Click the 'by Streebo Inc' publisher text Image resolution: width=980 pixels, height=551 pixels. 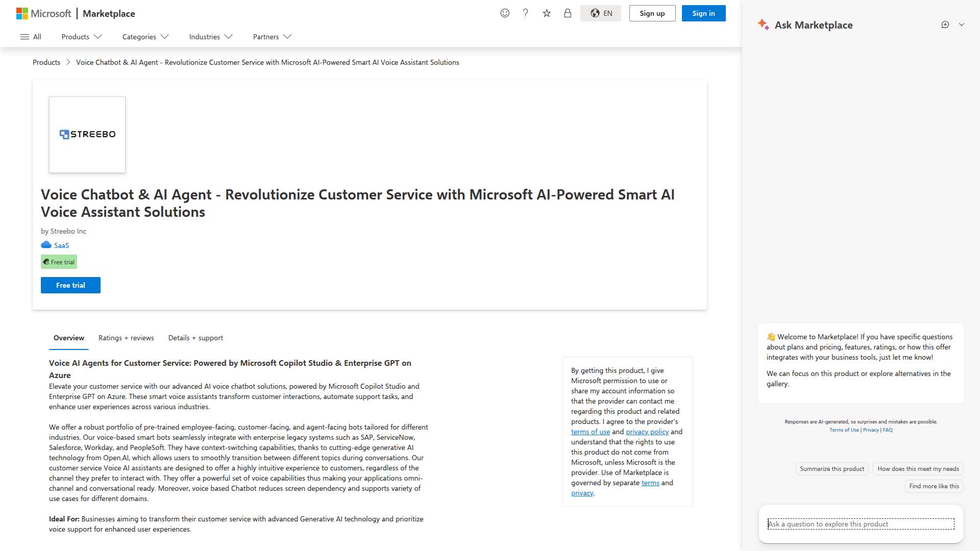(x=63, y=231)
